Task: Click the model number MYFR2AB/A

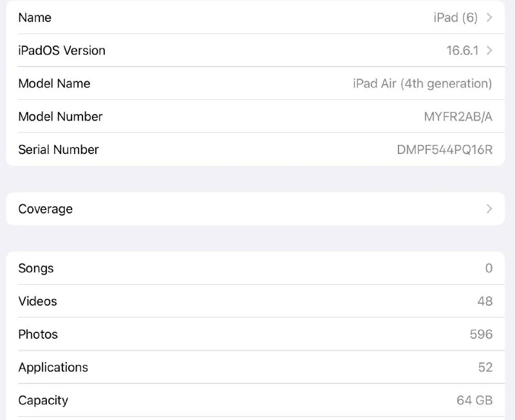Action: pyautogui.click(x=458, y=117)
